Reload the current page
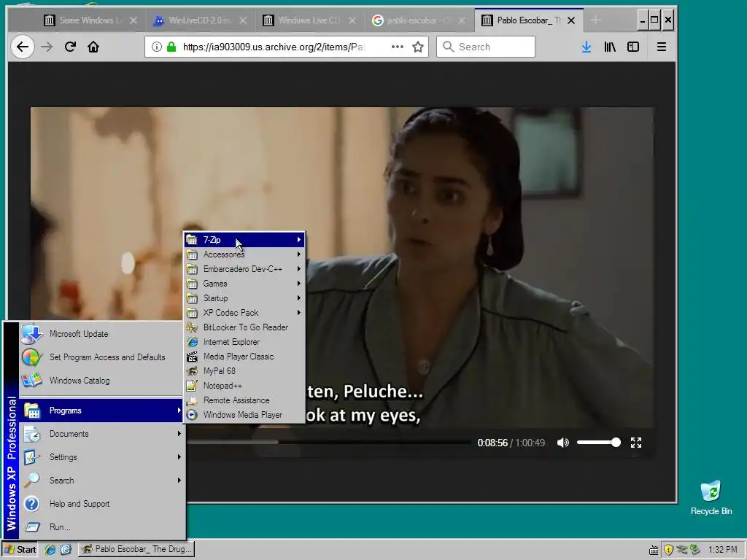The width and height of the screenshot is (747, 560). [x=70, y=47]
